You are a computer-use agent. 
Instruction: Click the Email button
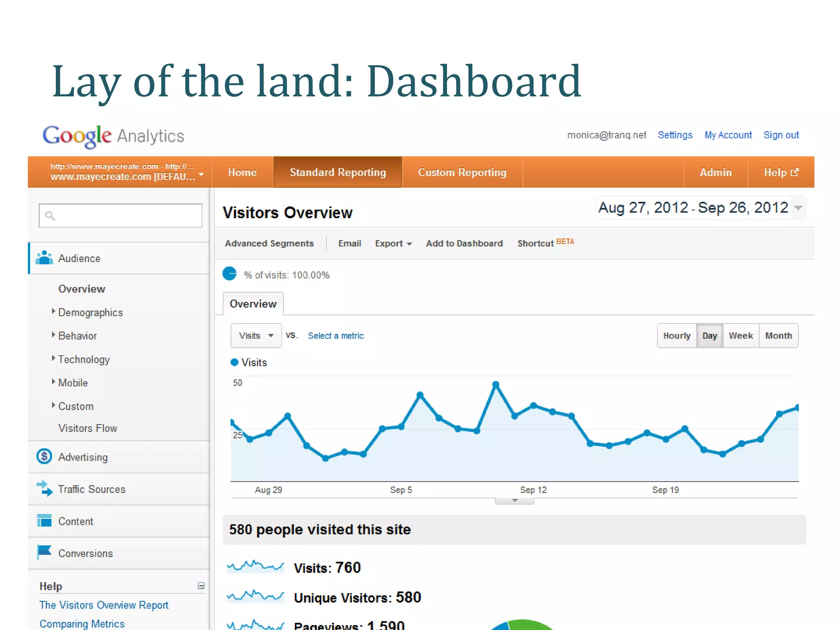(349, 243)
